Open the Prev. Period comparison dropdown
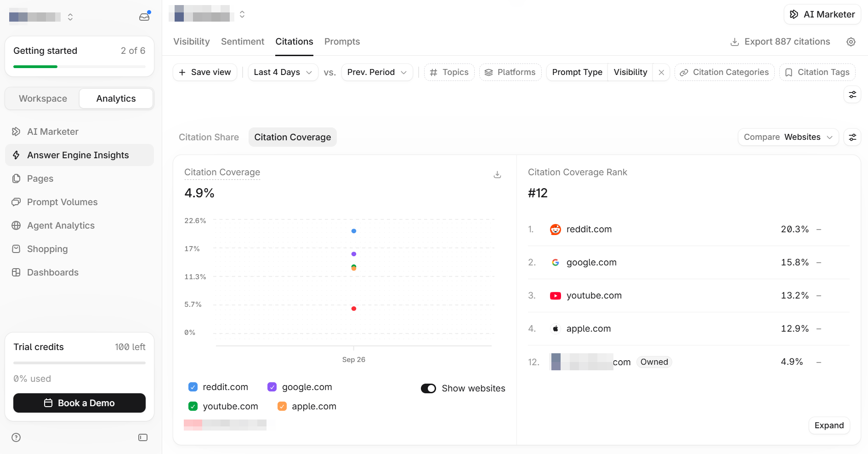 point(377,72)
